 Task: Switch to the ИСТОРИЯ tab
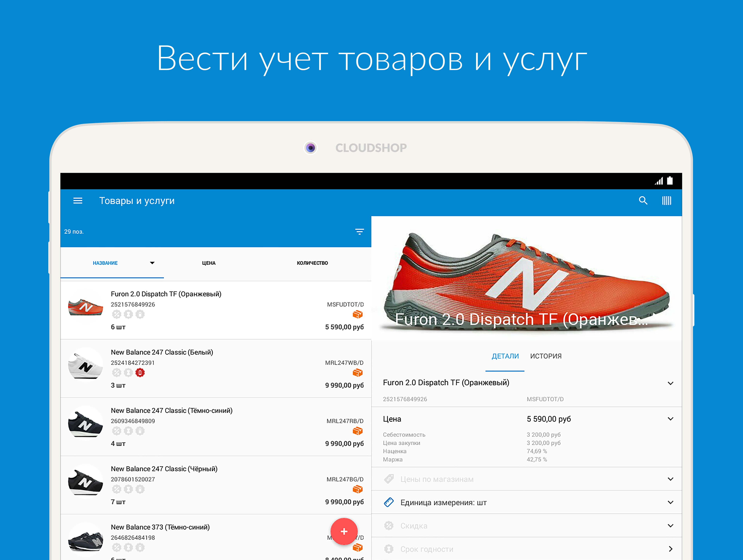(546, 356)
